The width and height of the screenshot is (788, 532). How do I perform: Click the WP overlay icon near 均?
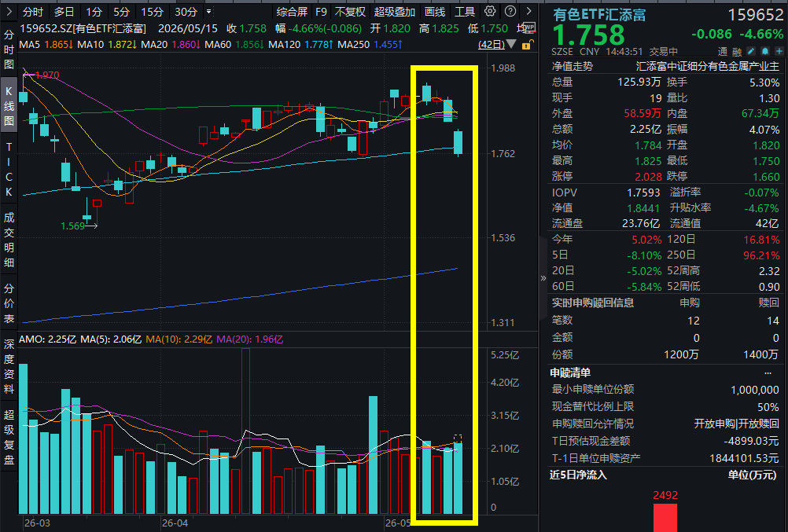(528, 28)
